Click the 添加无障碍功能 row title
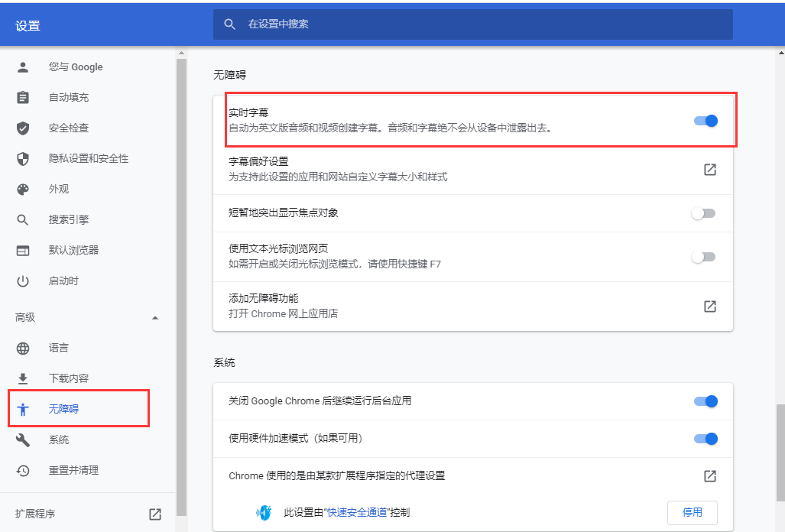Image resolution: width=785 pixels, height=532 pixels. [264, 298]
